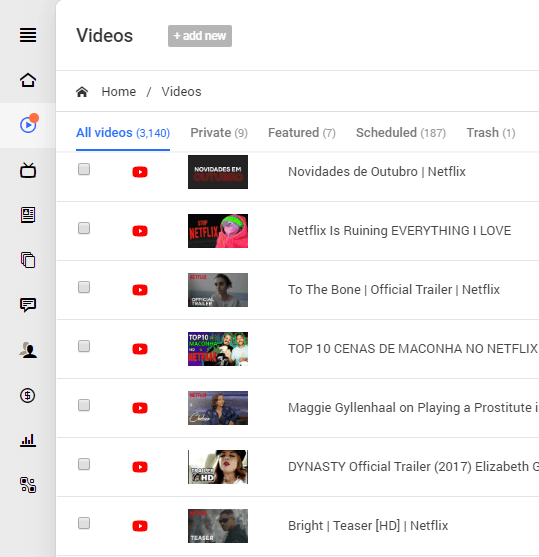Open TOP 10 CENAS DE MACONHA title
Viewport: 539px width, 557px height.
pos(413,348)
